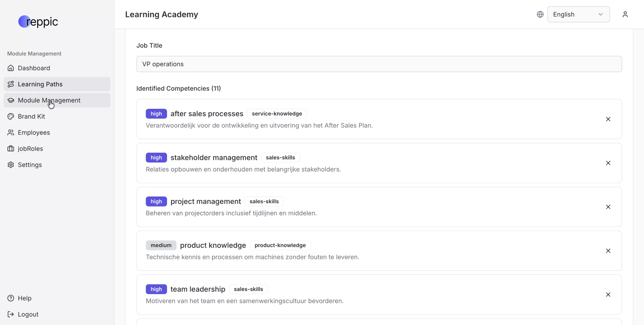
Task: Click the Learning Paths route icon
Action: pyautogui.click(x=11, y=84)
